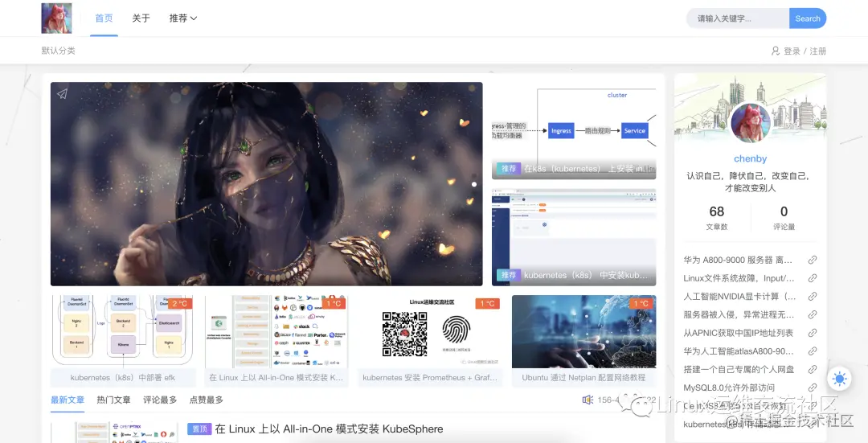Viewport: 868px width, 443px height.
Task: Click link icon beside 从APNIC获取中国IP地址列表
Action: pyautogui.click(x=812, y=333)
